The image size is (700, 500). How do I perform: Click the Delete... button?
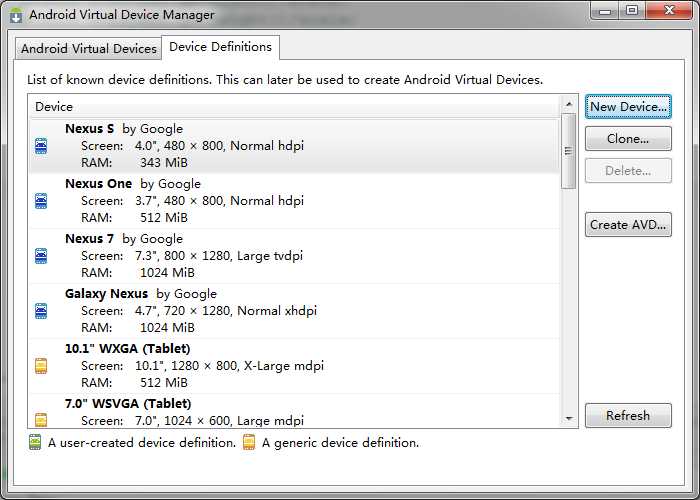(628, 171)
